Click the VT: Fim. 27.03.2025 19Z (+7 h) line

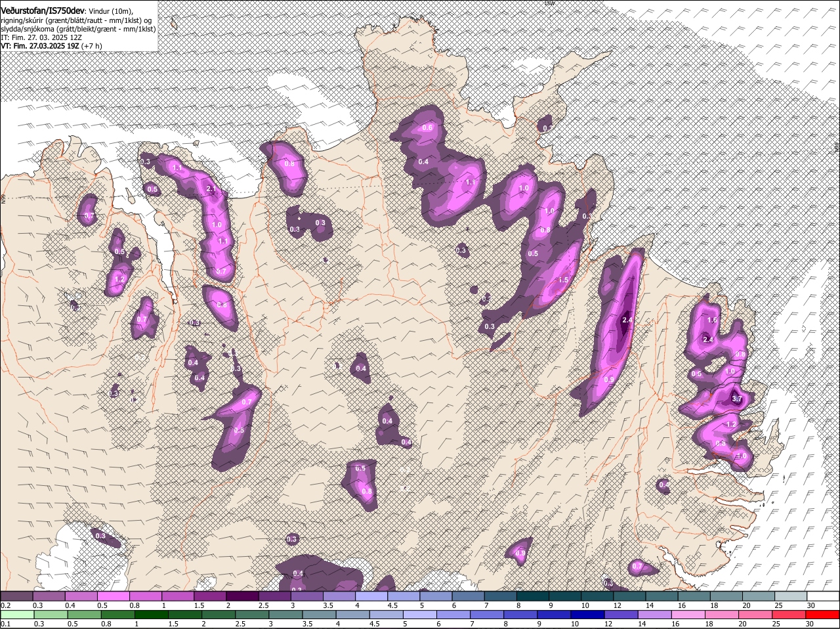(x=51, y=46)
